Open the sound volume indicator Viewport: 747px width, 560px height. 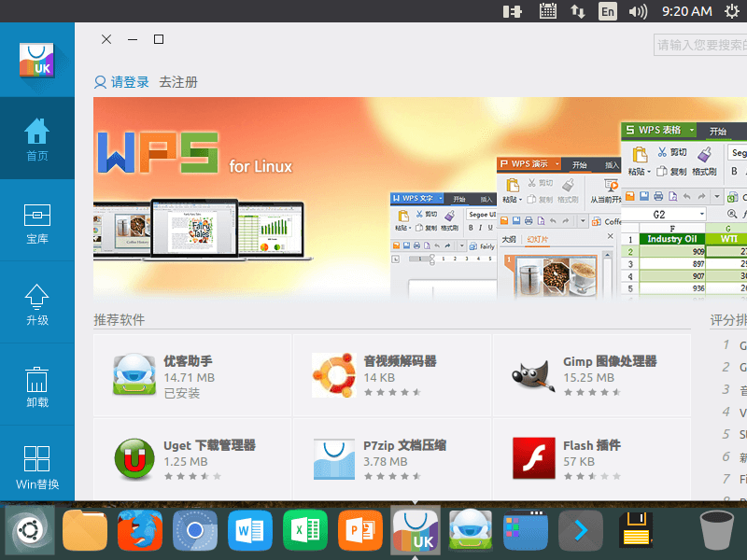pos(638,11)
